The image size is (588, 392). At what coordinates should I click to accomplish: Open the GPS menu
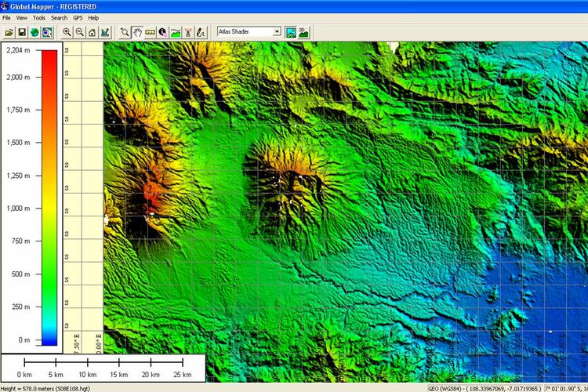tap(78, 17)
